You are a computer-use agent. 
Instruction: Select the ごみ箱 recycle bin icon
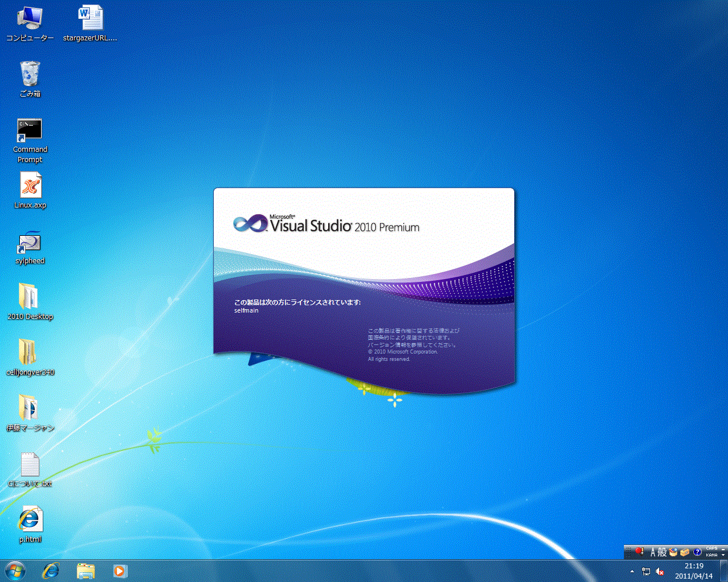pos(30,79)
